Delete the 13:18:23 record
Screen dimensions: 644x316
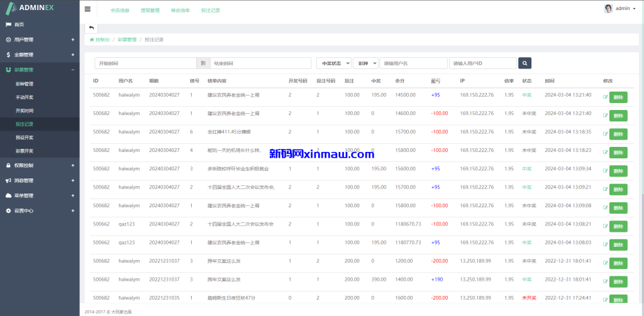tap(618, 153)
